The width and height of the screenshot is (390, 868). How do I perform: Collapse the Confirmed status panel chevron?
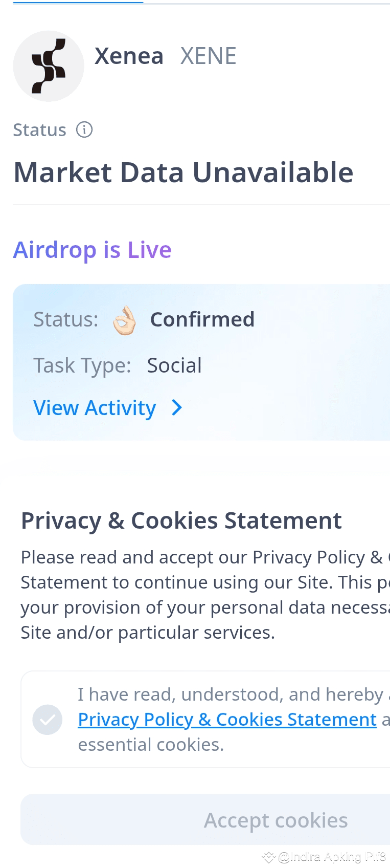tap(177, 408)
